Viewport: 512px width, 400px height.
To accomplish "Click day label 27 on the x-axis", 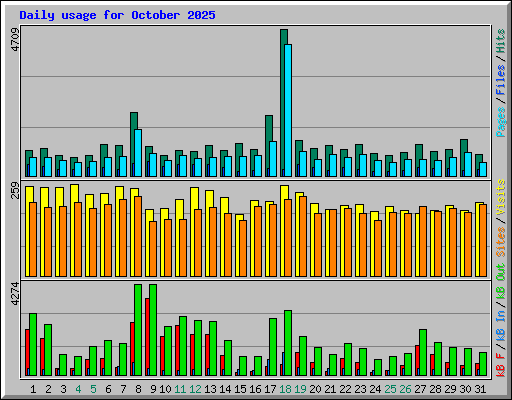I will point(420,389).
